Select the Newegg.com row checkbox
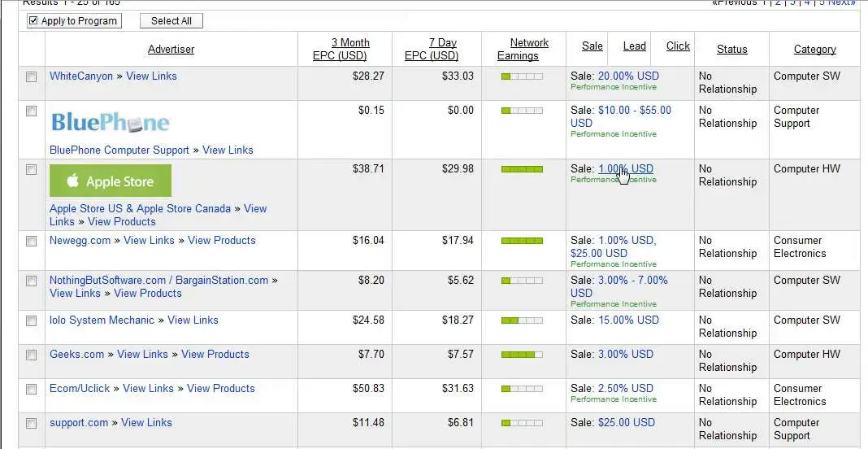The image size is (868, 449). 32,241
